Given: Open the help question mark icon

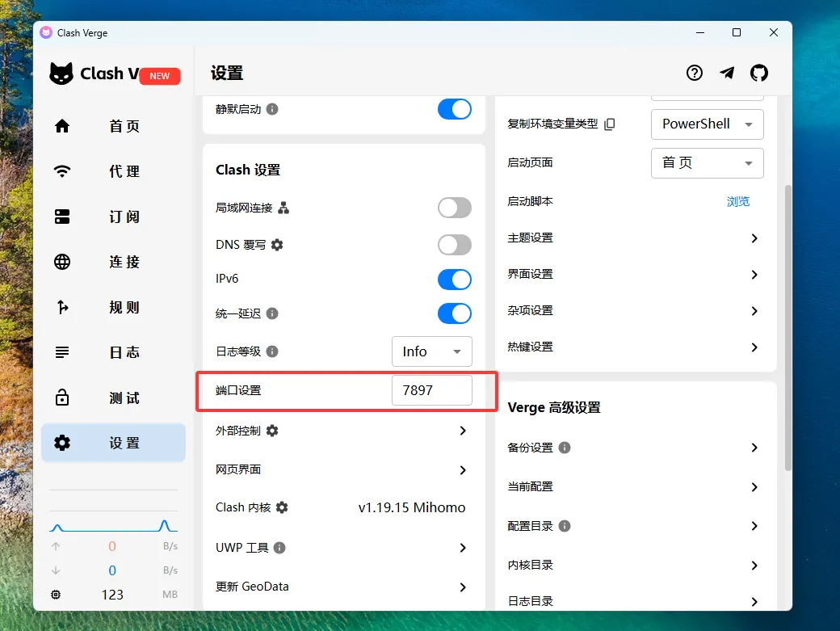Looking at the screenshot, I should click(x=695, y=73).
